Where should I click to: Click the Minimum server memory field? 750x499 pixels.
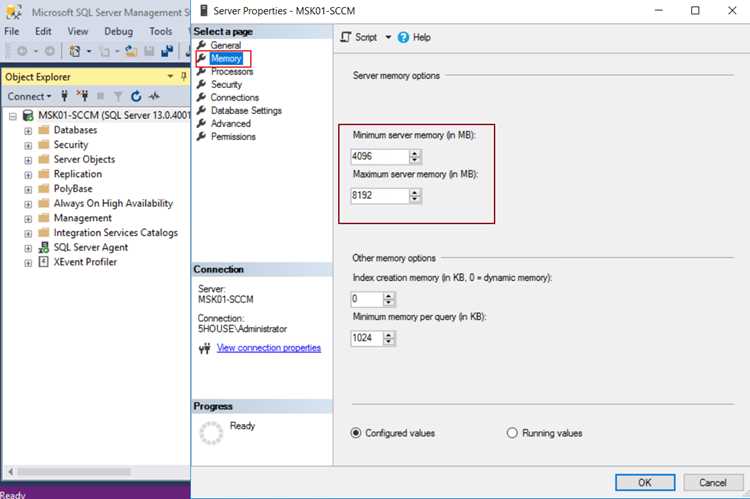tap(380, 156)
